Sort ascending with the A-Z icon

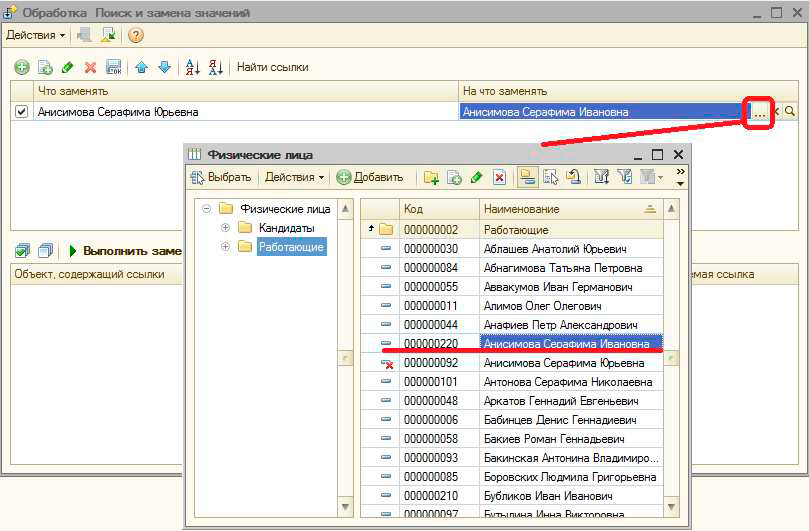pos(193,67)
